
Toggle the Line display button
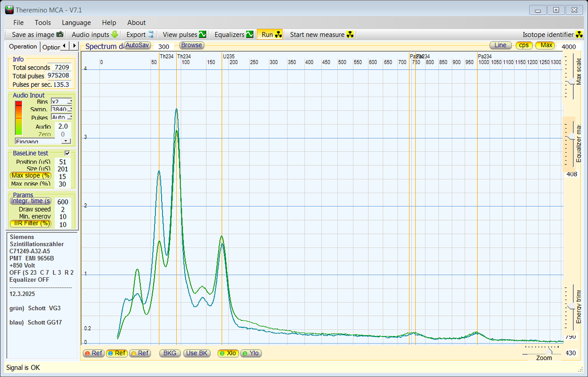500,45
